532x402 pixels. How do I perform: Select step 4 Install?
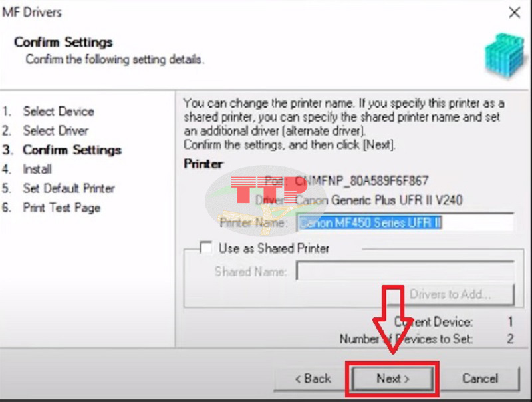point(37,169)
